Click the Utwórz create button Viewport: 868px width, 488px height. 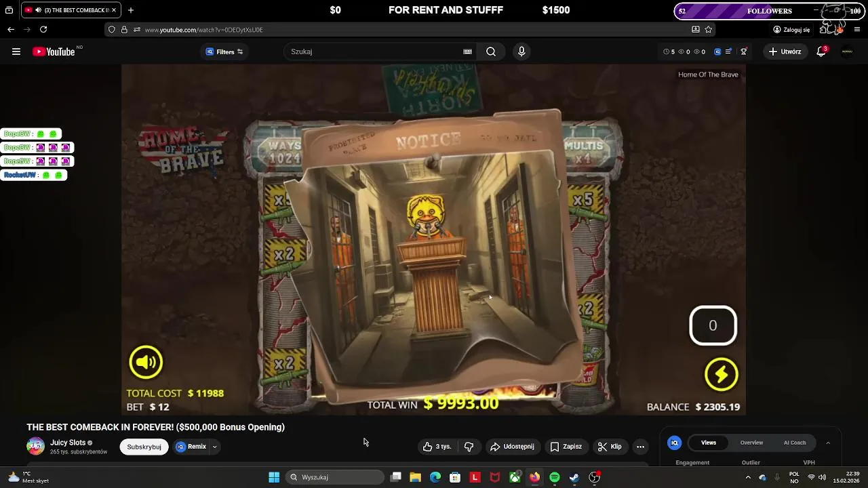tap(785, 52)
